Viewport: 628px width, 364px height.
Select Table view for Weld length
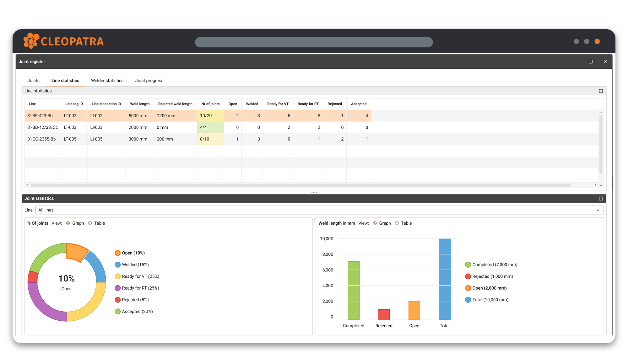pos(397,223)
